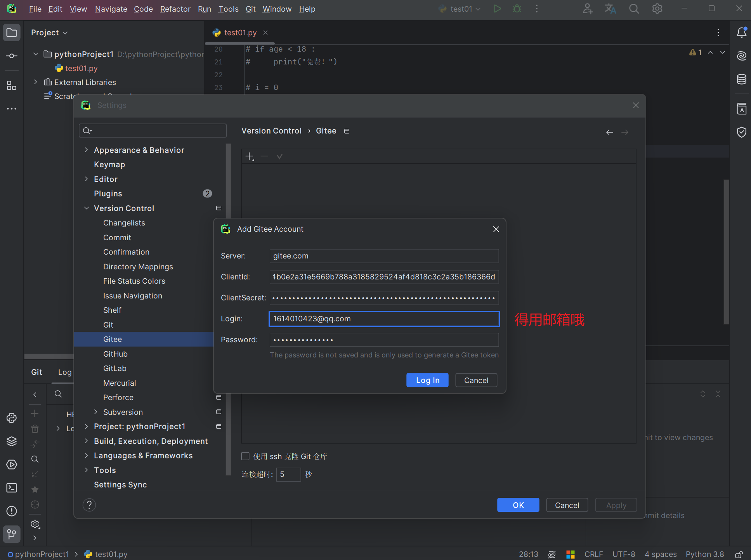
Task: Open the Problems tool window icon
Action: pyautogui.click(x=12, y=511)
